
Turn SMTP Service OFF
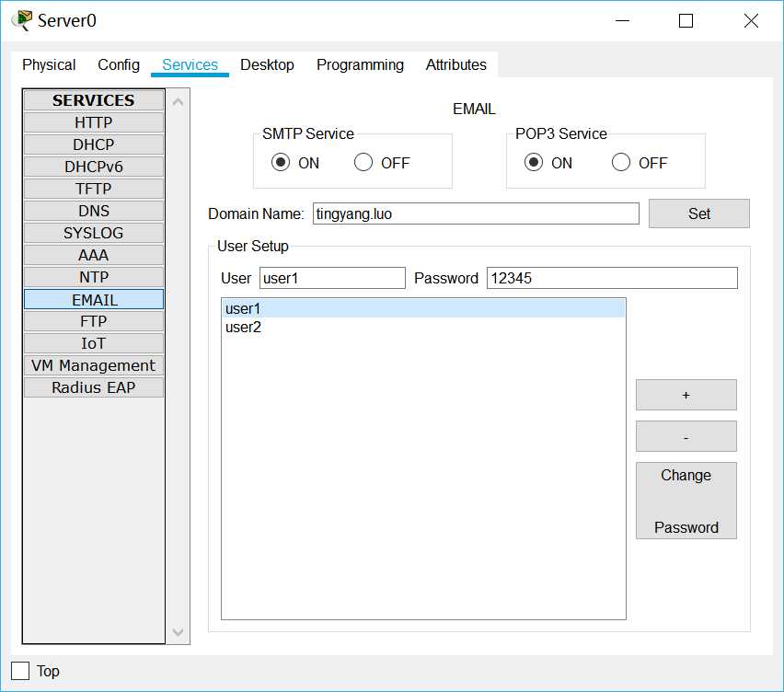click(363, 163)
